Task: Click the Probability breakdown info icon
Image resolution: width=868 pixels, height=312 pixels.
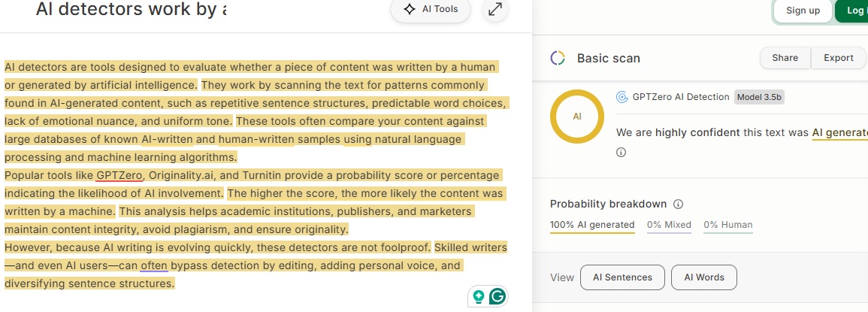Action: (x=678, y=204)
